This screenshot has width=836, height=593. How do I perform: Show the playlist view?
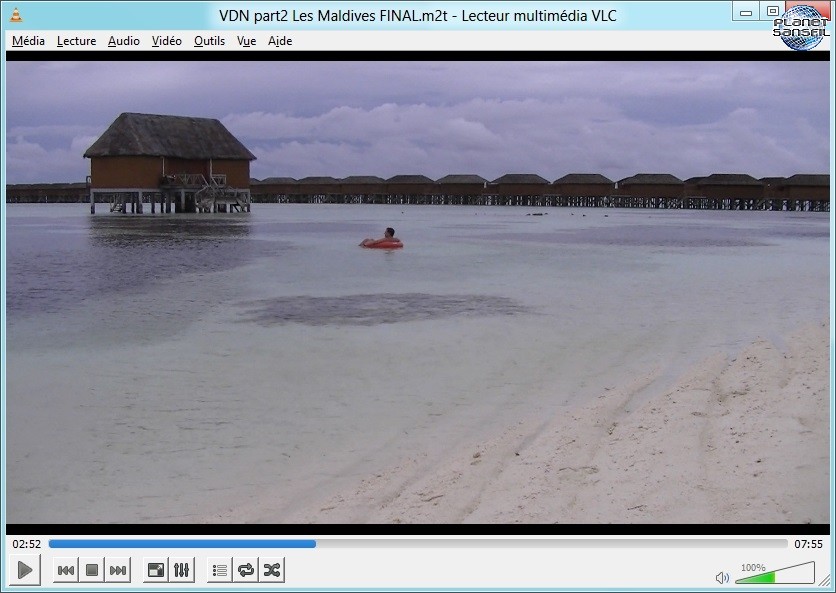[x=220, y=570]
